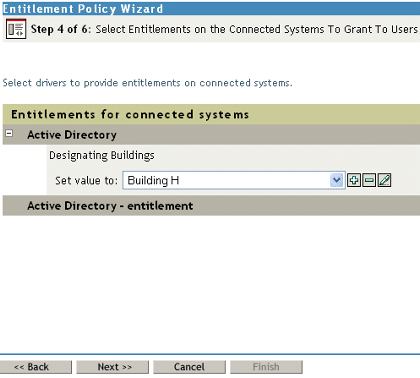Go to previous step with Back button

36,367
